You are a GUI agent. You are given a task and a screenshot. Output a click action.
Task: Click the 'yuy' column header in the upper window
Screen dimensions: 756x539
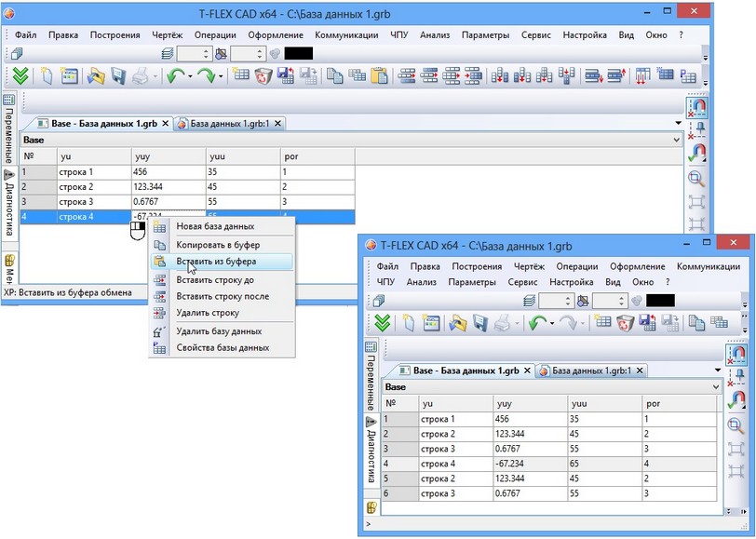click(169, 156)
